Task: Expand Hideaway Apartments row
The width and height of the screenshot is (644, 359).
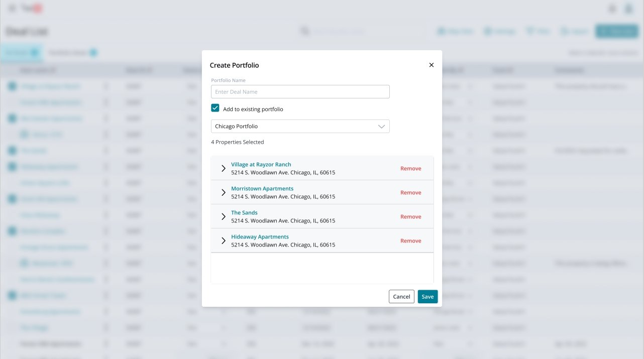Action: pyautogui.click(x=224, y=241)
